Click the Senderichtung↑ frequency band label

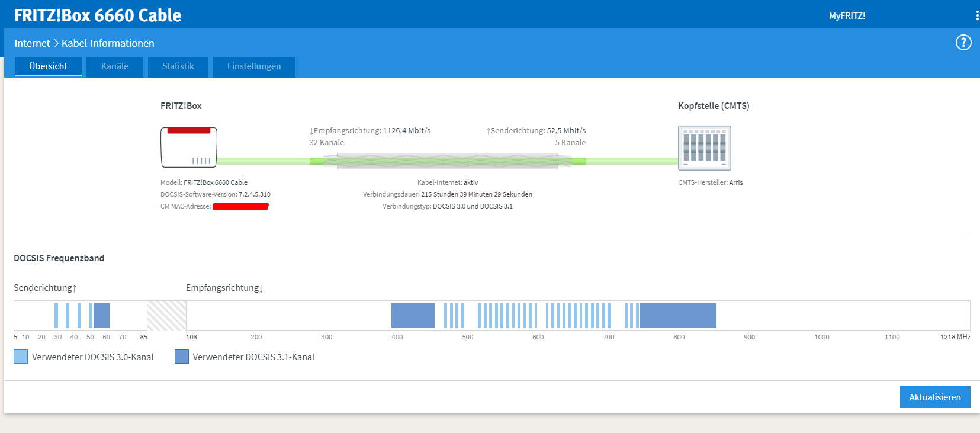coord(45,288)
